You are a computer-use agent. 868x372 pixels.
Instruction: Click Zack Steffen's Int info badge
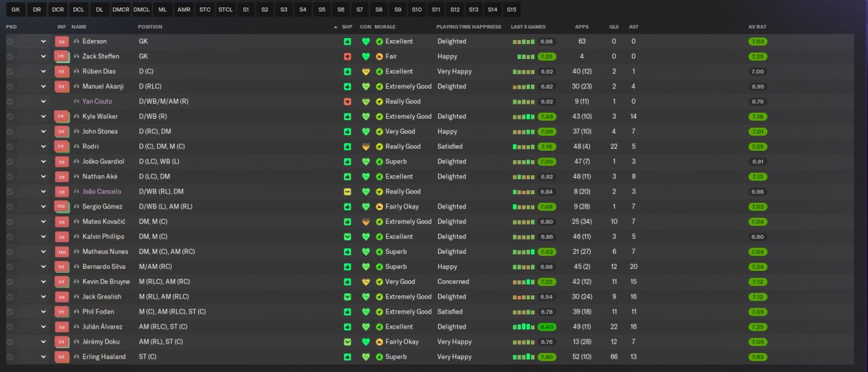click(62, 56)
